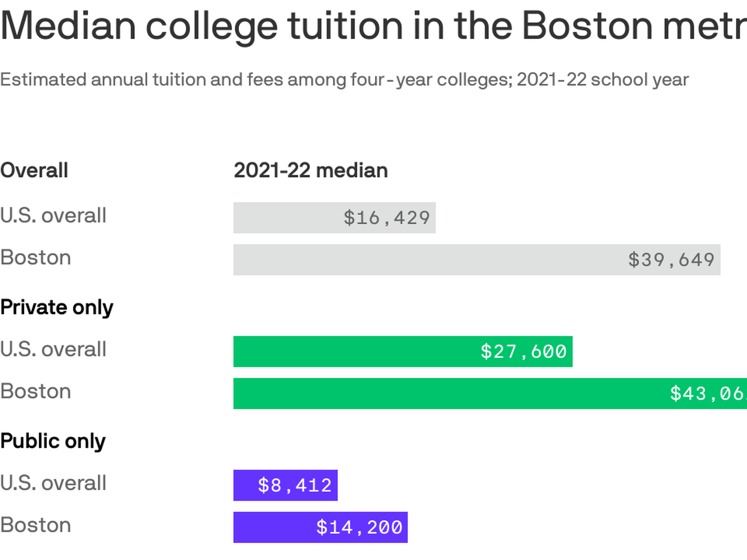Click 'Boston' label under Private only
747x560 pixels.
(35, 392)
